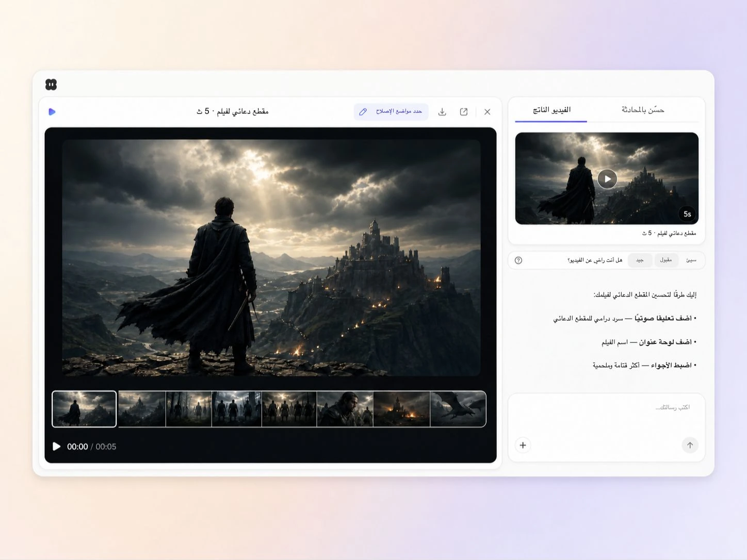Click the 5s duration badge on thumbnail
The width and height of the screenshot is (747, 560).
tap(687, 214)
